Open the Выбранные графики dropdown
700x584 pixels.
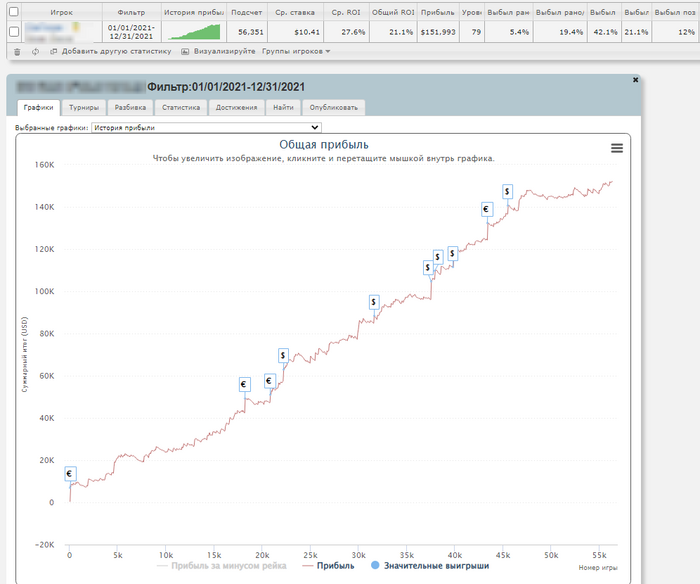pos(206,128)
